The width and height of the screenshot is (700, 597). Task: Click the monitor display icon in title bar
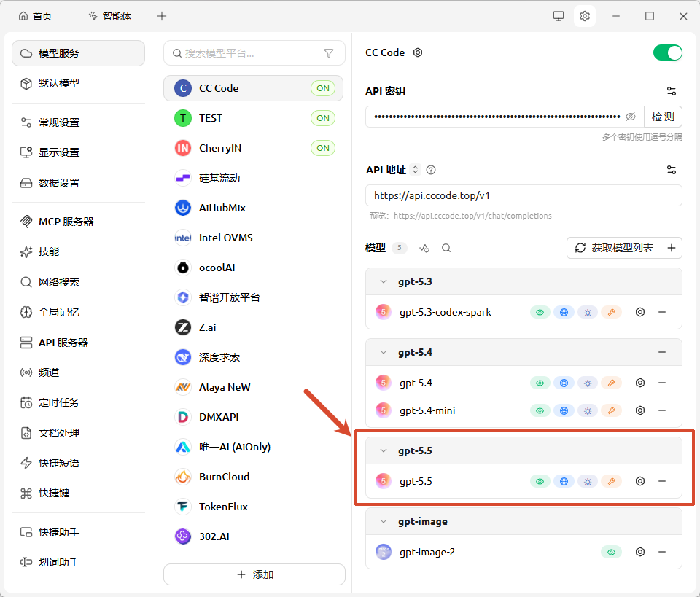pos(558,17)
